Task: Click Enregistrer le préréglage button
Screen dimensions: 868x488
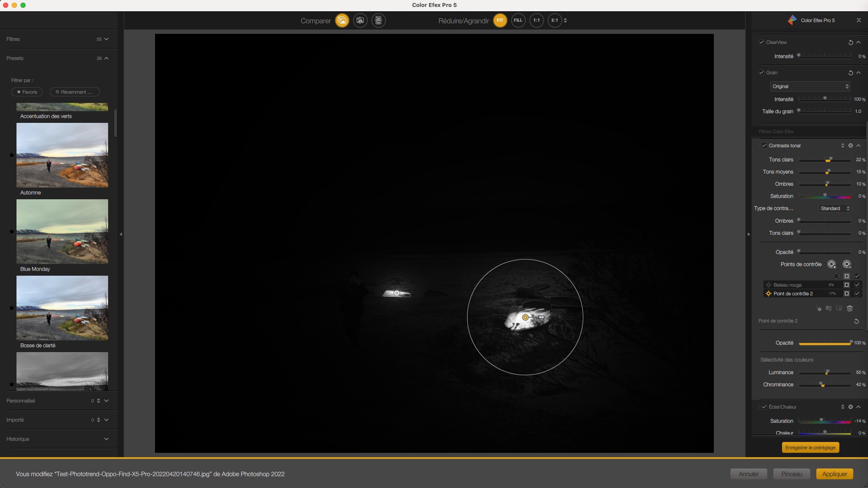Action: [x=810, y=448]
